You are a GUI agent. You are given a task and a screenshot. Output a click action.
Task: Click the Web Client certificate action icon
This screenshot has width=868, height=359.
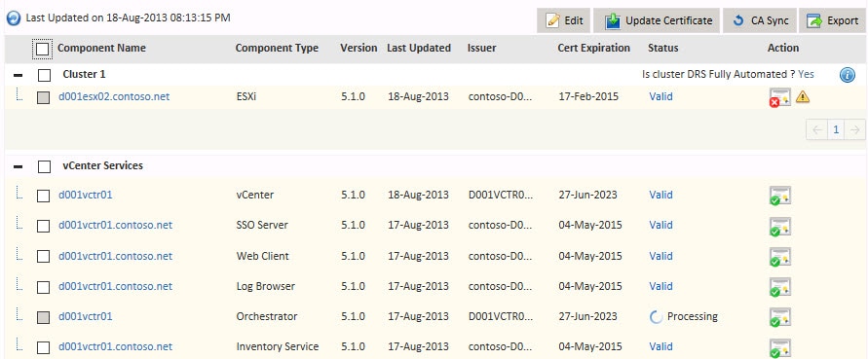780,257
